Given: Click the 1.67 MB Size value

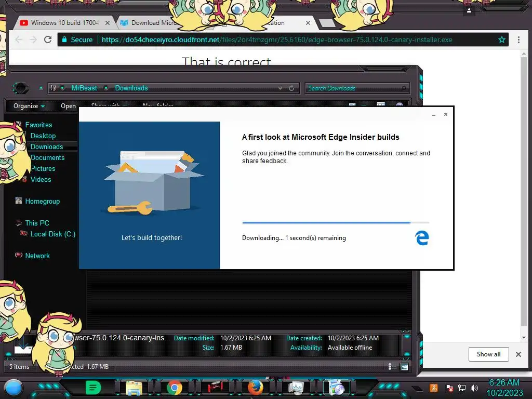Looking at the screenshot, I should [x=231, y=348].
